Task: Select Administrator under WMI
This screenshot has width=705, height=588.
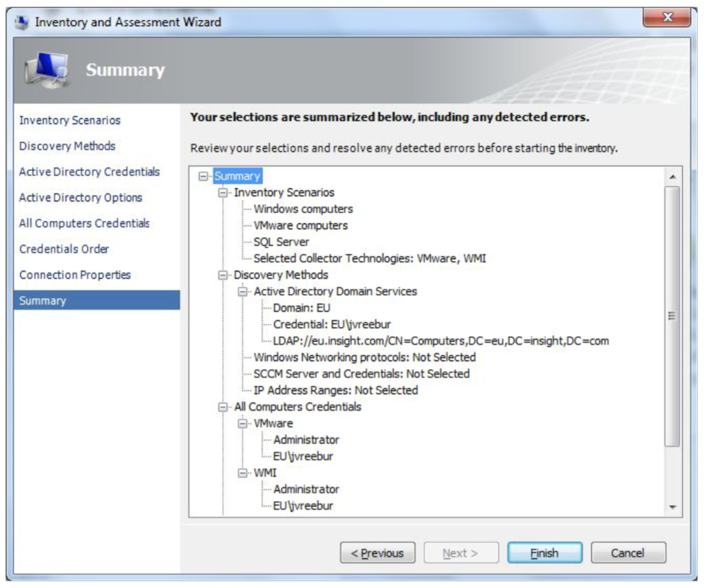Action: click(306, 489)
